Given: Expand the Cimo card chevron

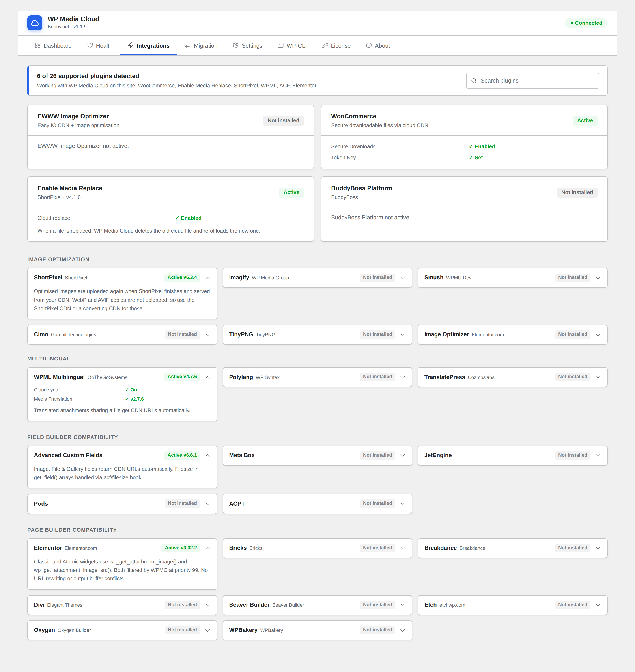Looking at the screenshot, I should [208, 335].
